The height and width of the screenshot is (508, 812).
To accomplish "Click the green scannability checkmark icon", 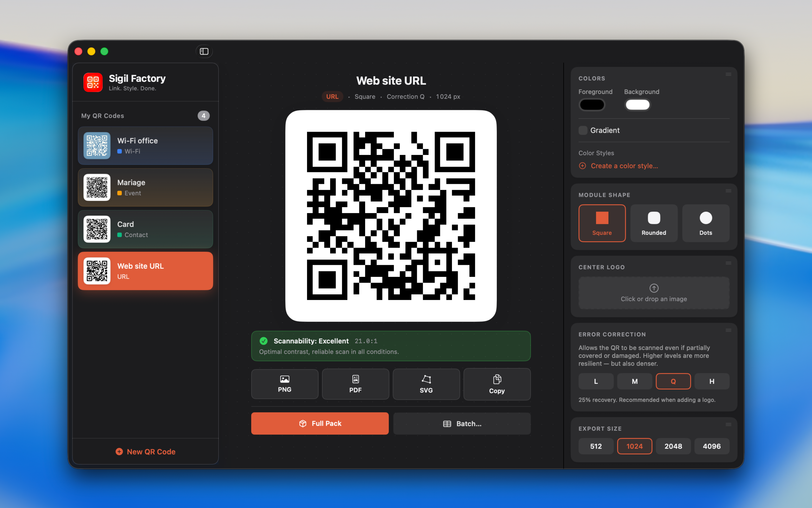I will click(x=264, y=341).
